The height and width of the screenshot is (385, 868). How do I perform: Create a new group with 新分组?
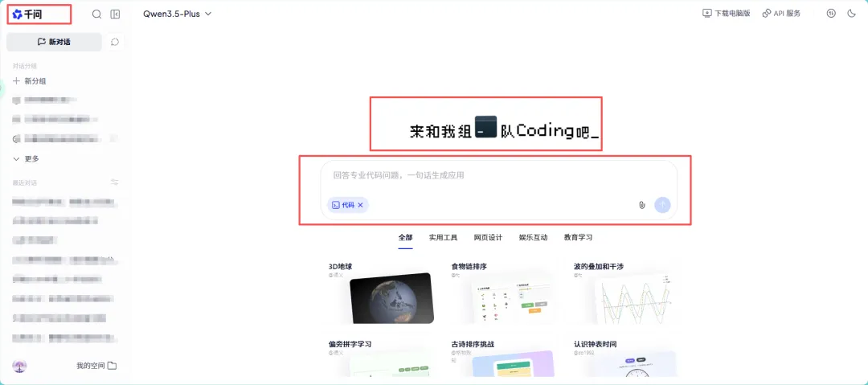click(x=30, y=81)
